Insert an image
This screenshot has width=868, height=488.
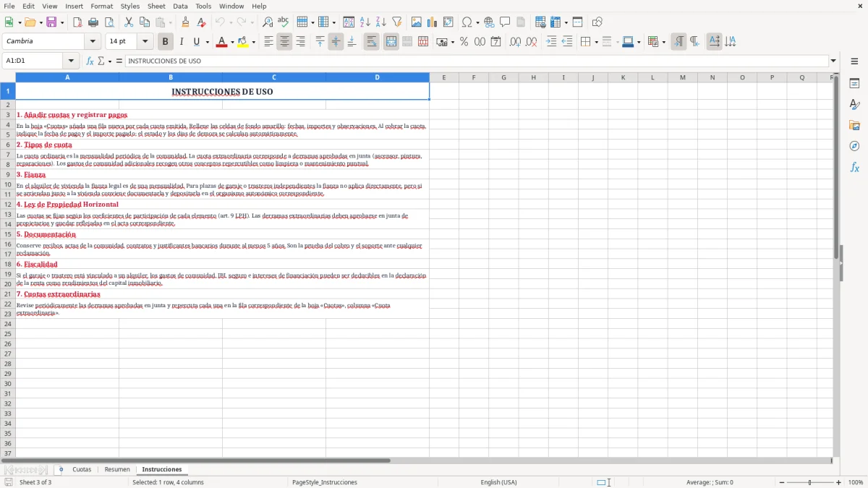[417, 22]
